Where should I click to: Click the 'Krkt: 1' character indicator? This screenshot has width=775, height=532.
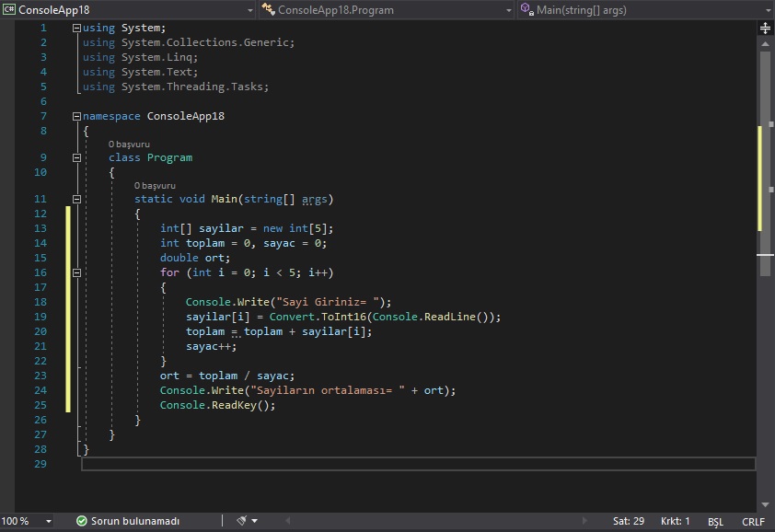coord(675,521)
